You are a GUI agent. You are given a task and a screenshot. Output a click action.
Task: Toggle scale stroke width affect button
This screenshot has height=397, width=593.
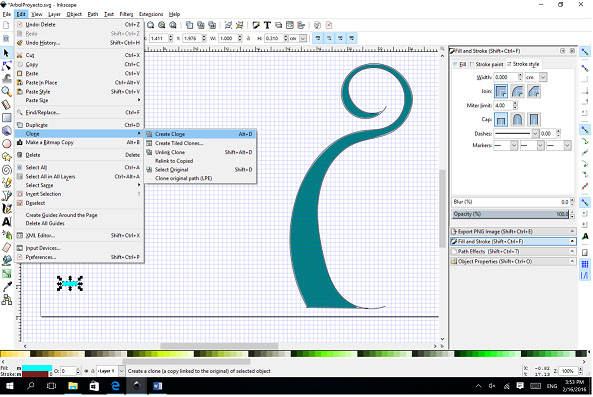pyautogui.click(x=318, y=38)
